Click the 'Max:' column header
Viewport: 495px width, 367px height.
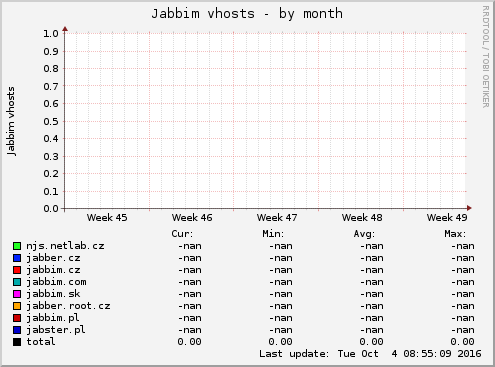(x=455, y=234)
